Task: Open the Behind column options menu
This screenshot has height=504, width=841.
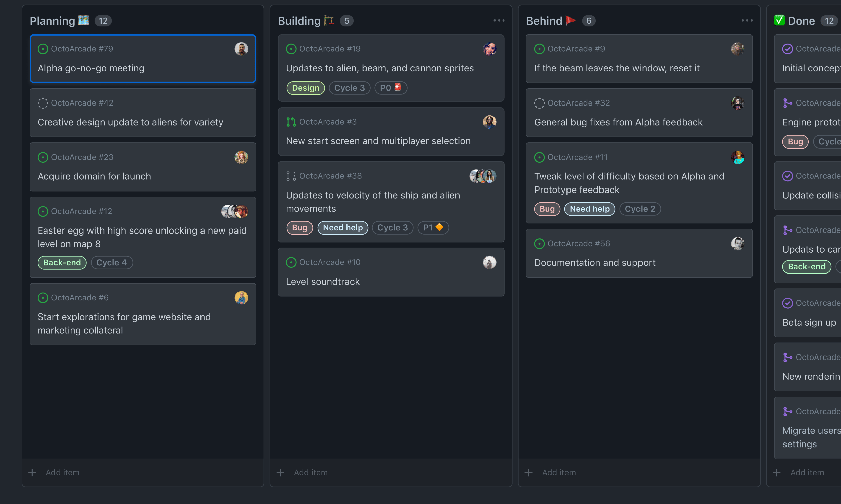Action: pyautogui.click(x=746, y=20)
